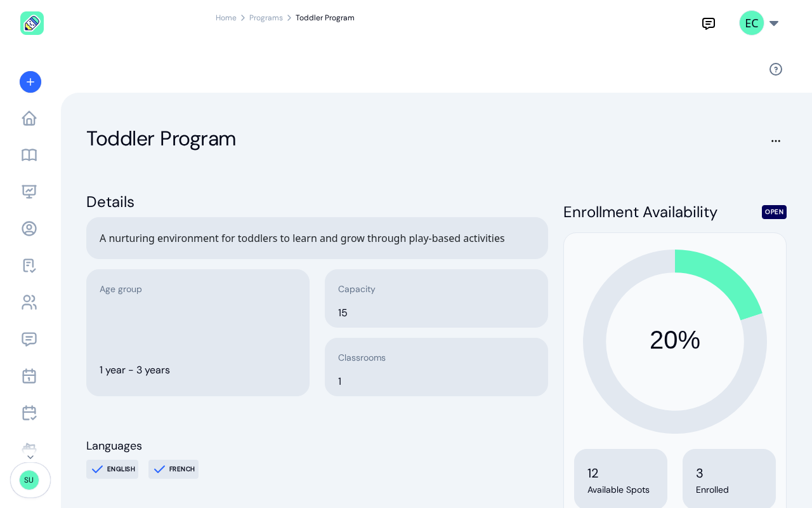
Task: Open the user profile circle sidebar icon
Action: [29, 229]
